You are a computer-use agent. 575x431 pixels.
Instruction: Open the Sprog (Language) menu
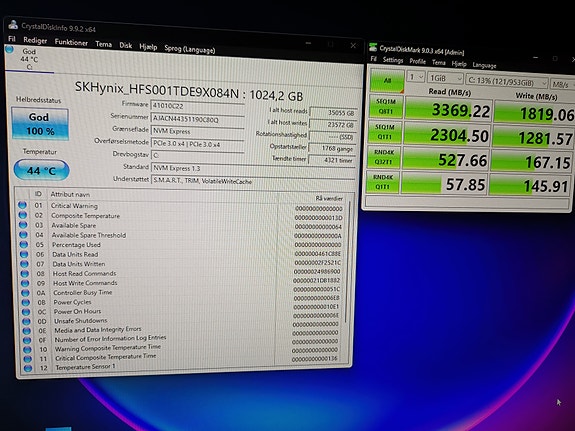click(x=190, y=49)
